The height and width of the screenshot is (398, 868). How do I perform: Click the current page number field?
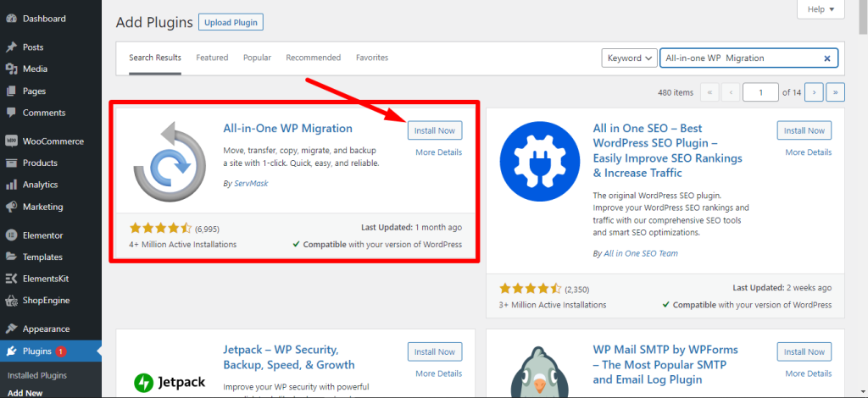760,92
